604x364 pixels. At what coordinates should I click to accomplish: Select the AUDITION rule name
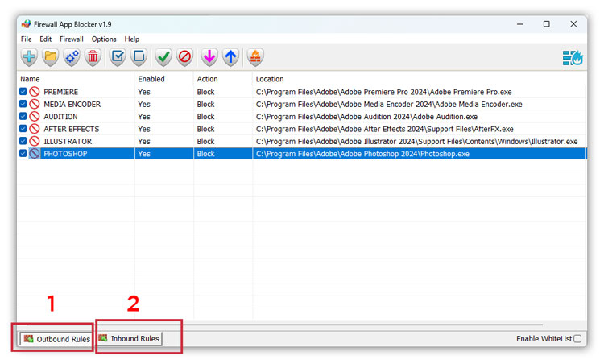pos(60,116)
